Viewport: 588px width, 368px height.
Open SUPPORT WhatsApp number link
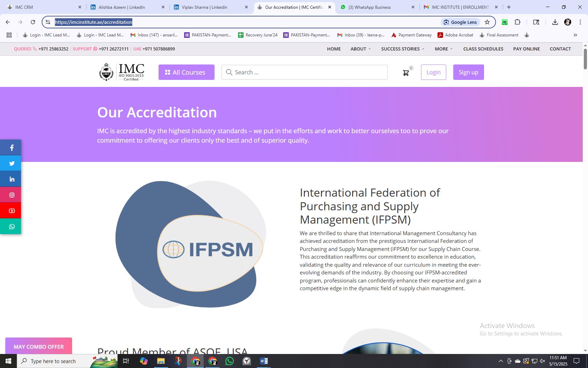pos(113,49)
